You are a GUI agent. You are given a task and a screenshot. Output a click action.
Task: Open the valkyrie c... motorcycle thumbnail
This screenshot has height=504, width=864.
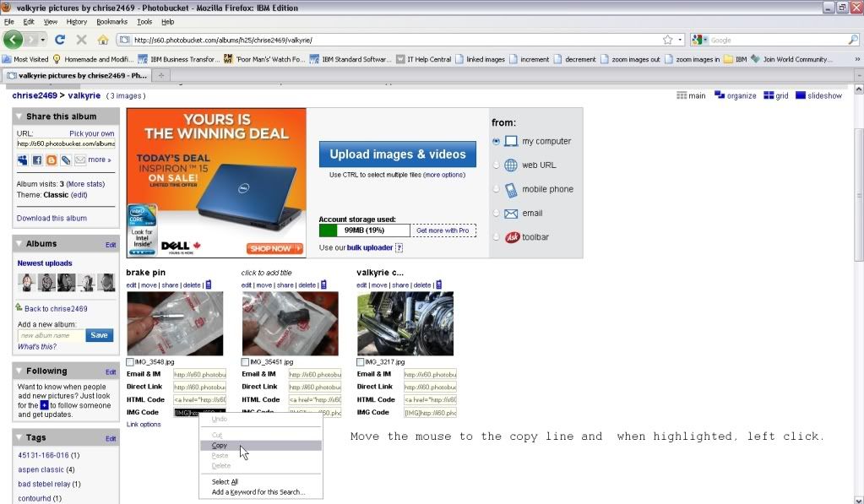pyautogui.click(x=405, y=323)
